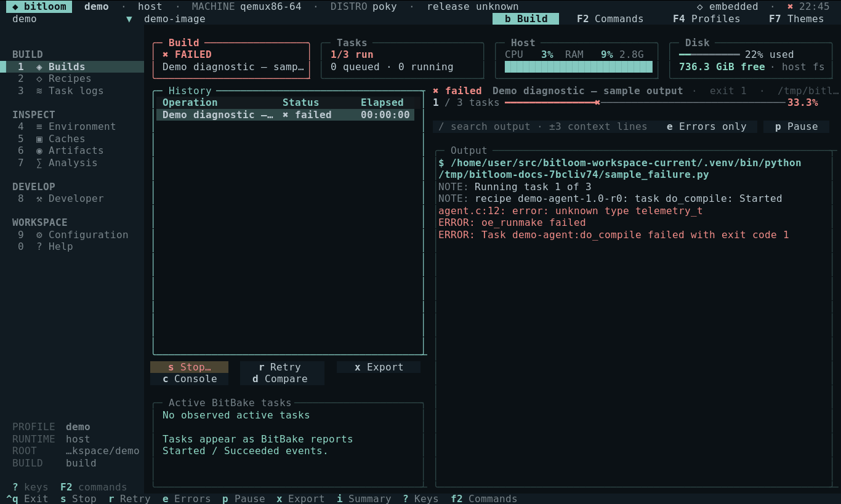Open Task logs in the sidebar

[72, 90]
